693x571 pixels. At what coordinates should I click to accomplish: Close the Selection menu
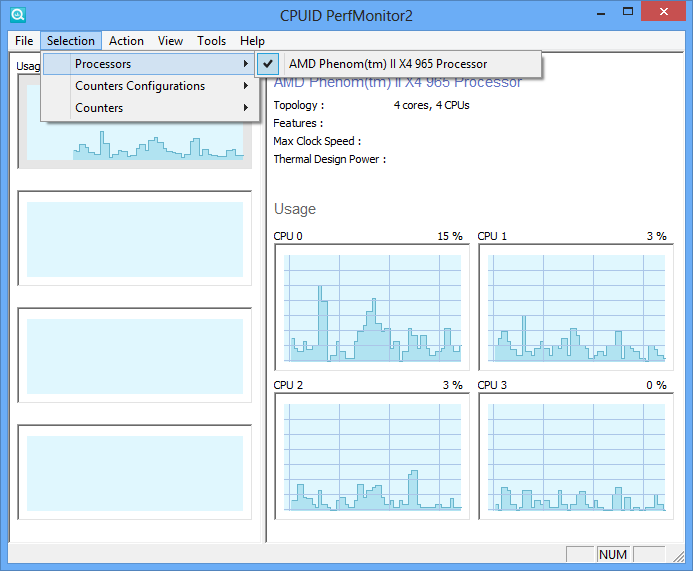(71, 41)
